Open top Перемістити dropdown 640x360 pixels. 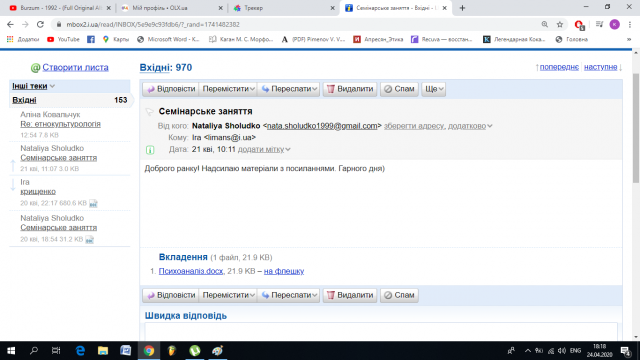pos(228,89)
